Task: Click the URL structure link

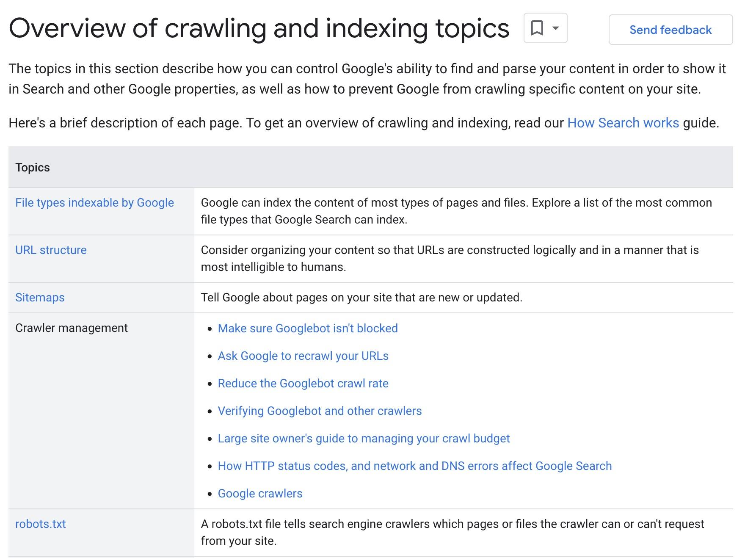Action: [50, 250]
